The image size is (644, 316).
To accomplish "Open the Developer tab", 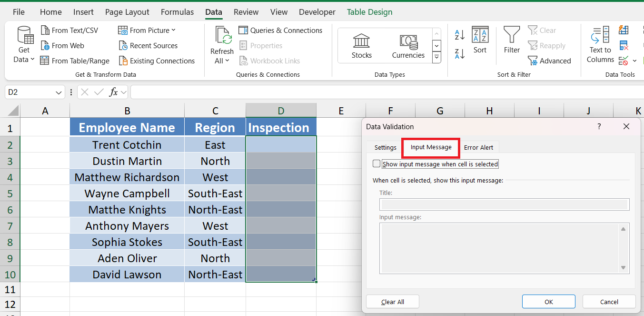I will coord(317,12).
